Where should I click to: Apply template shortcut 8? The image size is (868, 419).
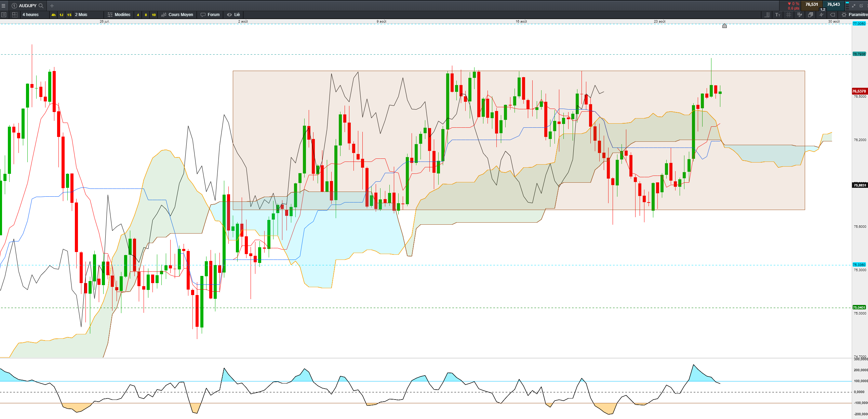(x=146, y=15)
